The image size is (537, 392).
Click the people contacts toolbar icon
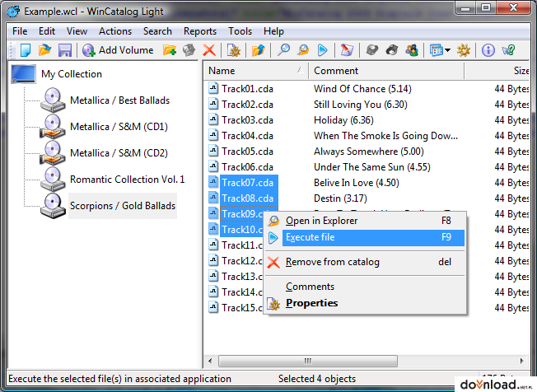412,50
